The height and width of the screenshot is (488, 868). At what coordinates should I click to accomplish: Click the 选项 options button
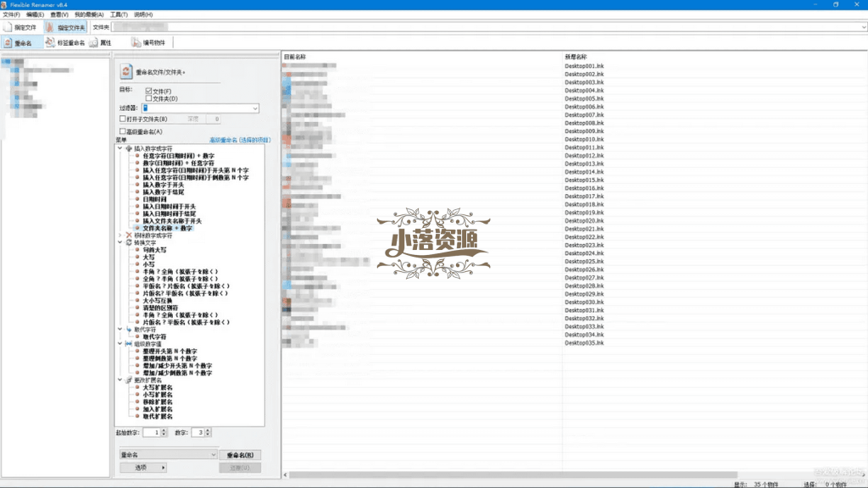[143, 468]
